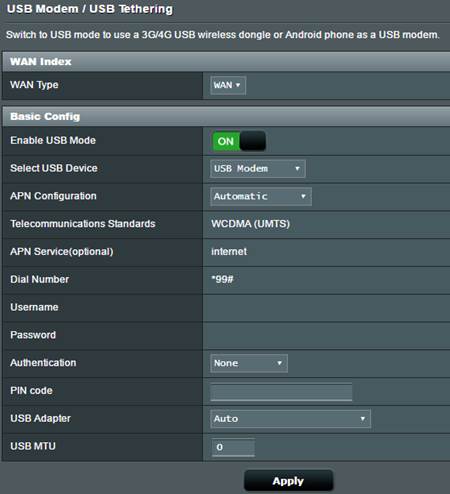Click the Dial Number value *99#

click(x=222, y=279)
